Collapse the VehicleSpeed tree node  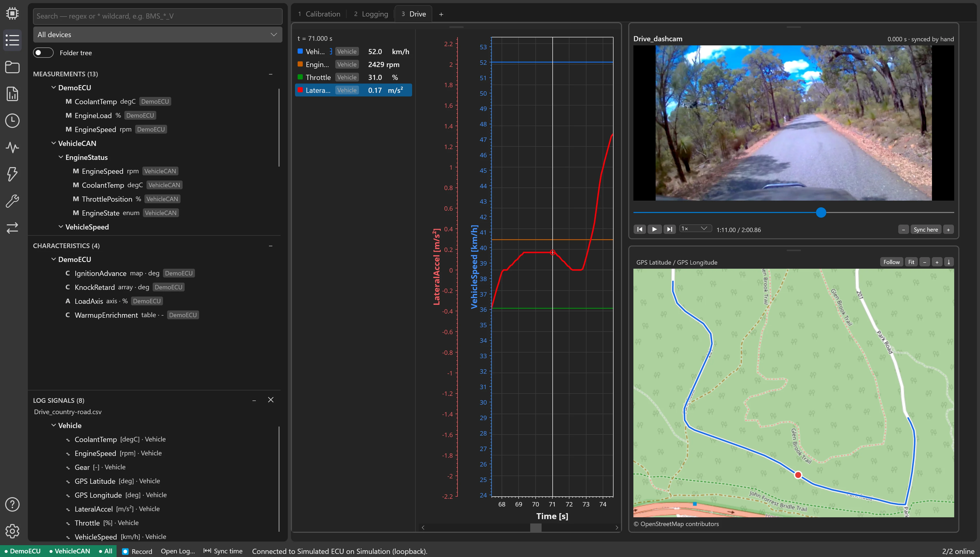pyautogui.click(x=61, y=226)
